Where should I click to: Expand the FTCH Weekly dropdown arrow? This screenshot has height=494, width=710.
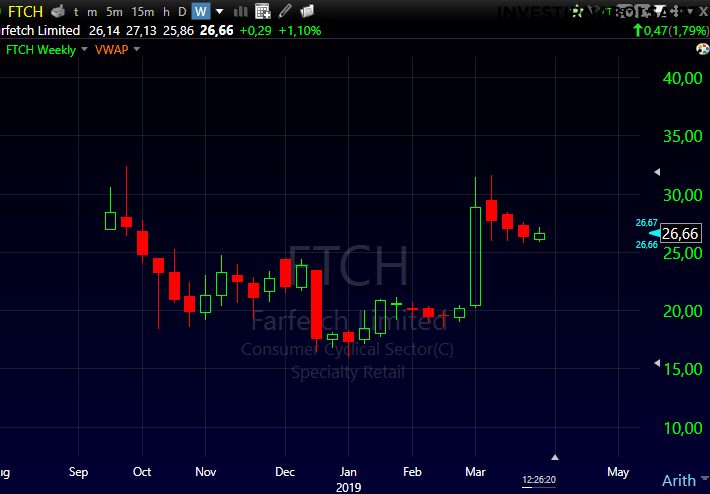[84, 49]
